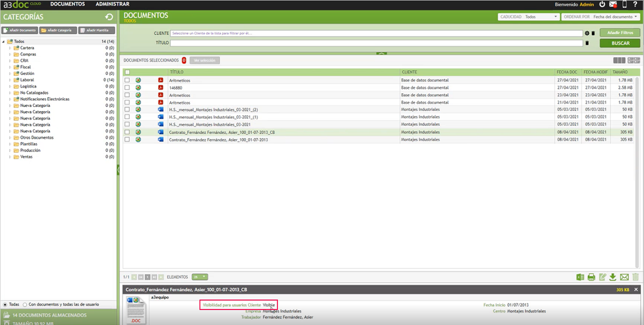The height and width of the screenshot is (325, 644).
Task: Select the Todas radio option
Action: click(x=5, y=304)
